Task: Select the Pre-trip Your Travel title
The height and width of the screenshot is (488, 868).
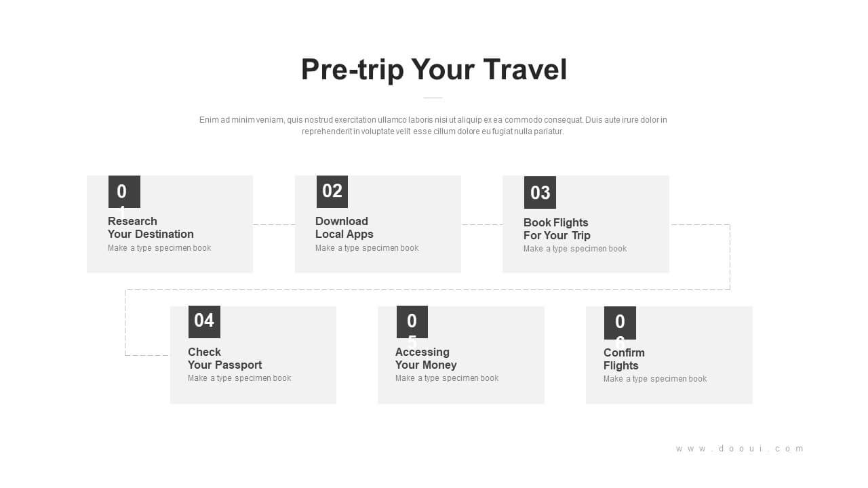Action: 434,69
